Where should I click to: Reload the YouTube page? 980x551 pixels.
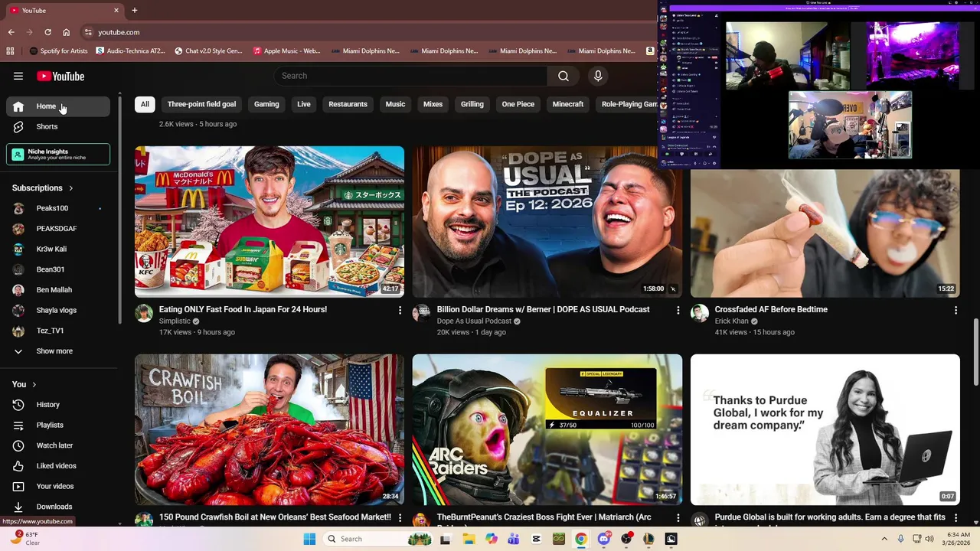pyautogui.click(x=47, y=32)
